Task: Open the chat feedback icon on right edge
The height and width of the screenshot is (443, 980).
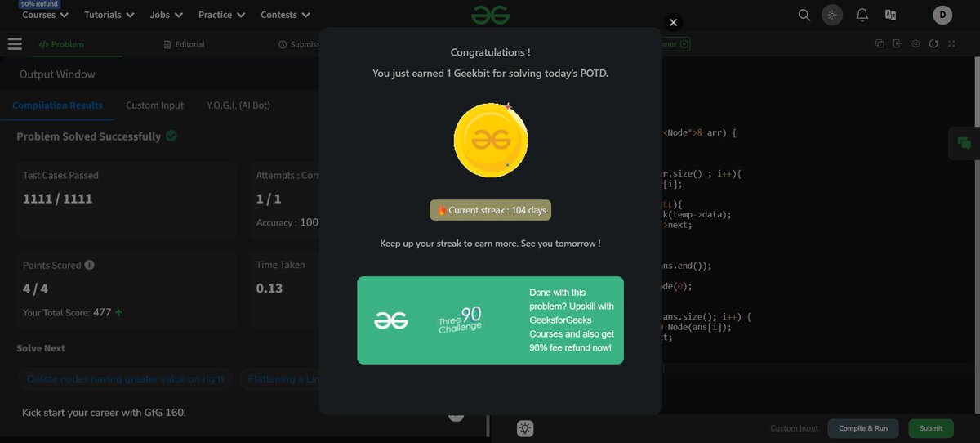Action: coord(964,143)
